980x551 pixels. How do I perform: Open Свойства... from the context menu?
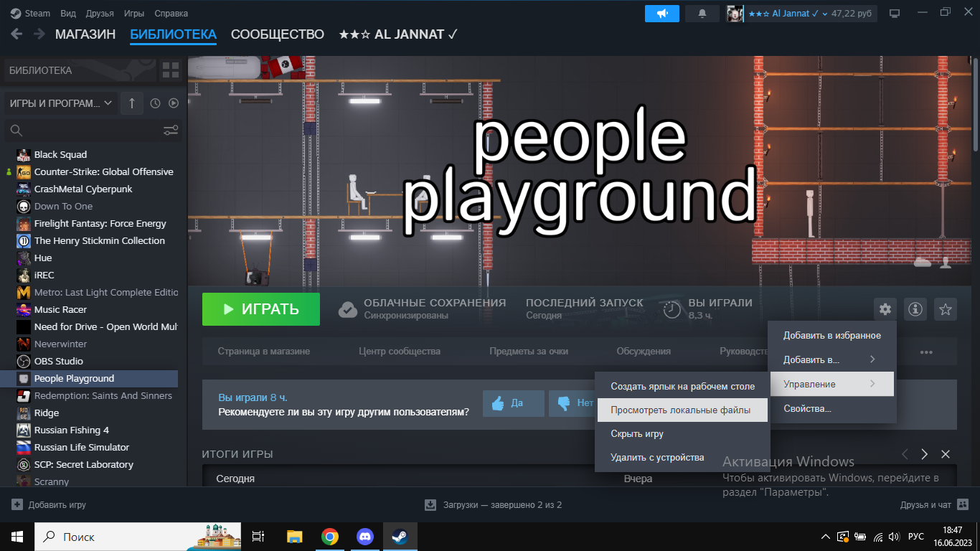click(832, 408)
